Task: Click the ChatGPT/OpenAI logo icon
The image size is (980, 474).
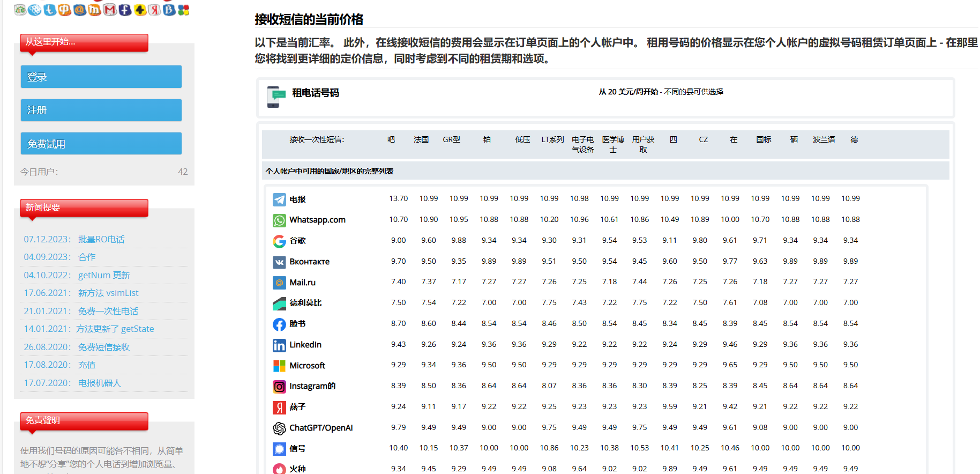Action: (x=279, y=428)
